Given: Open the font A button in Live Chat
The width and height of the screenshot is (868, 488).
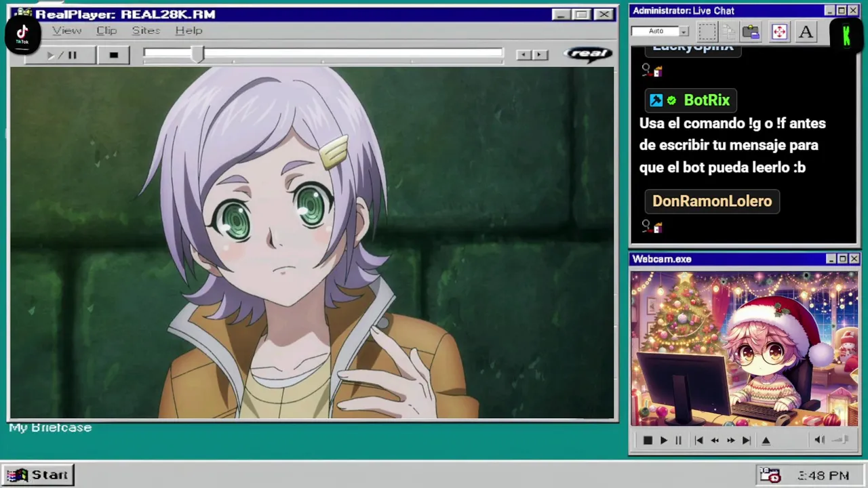Looking at the screenshot, I should 806,31.
